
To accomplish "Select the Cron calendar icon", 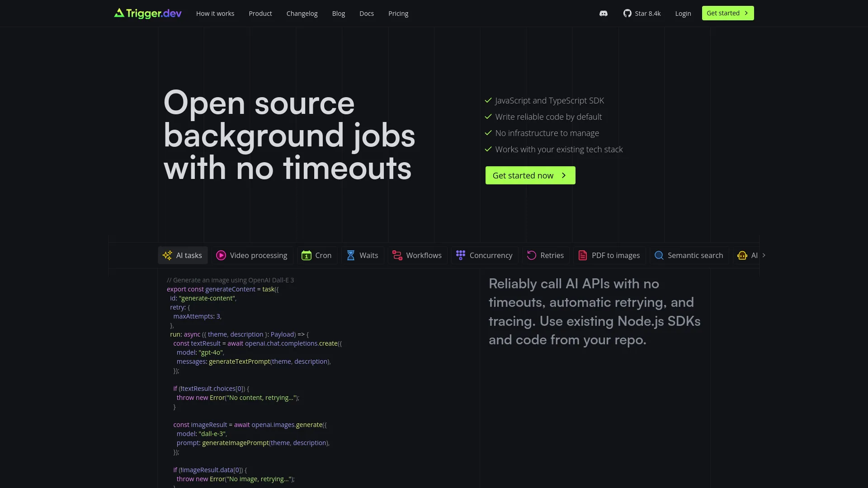I will click(307, 255).
